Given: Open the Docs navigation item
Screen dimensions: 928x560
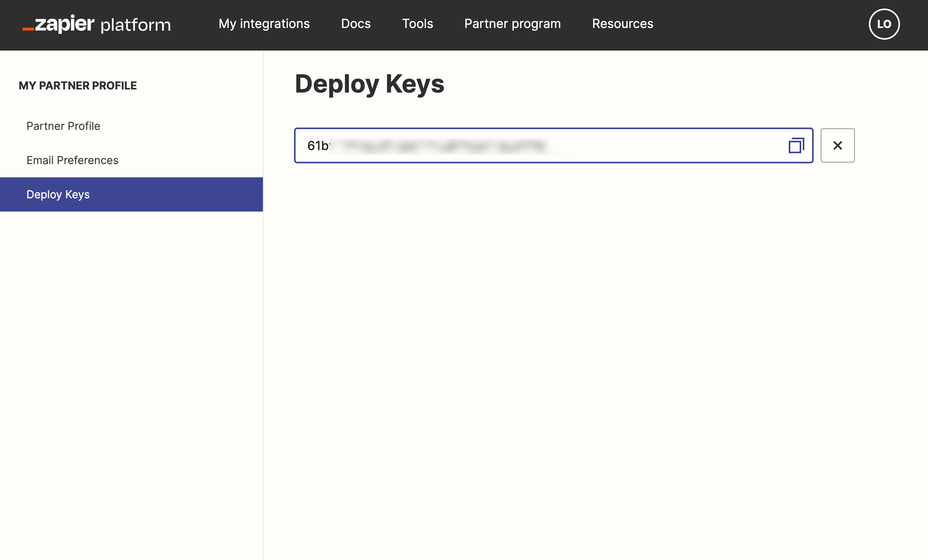Looking at the screenshot, I should (x=355, y=24).
